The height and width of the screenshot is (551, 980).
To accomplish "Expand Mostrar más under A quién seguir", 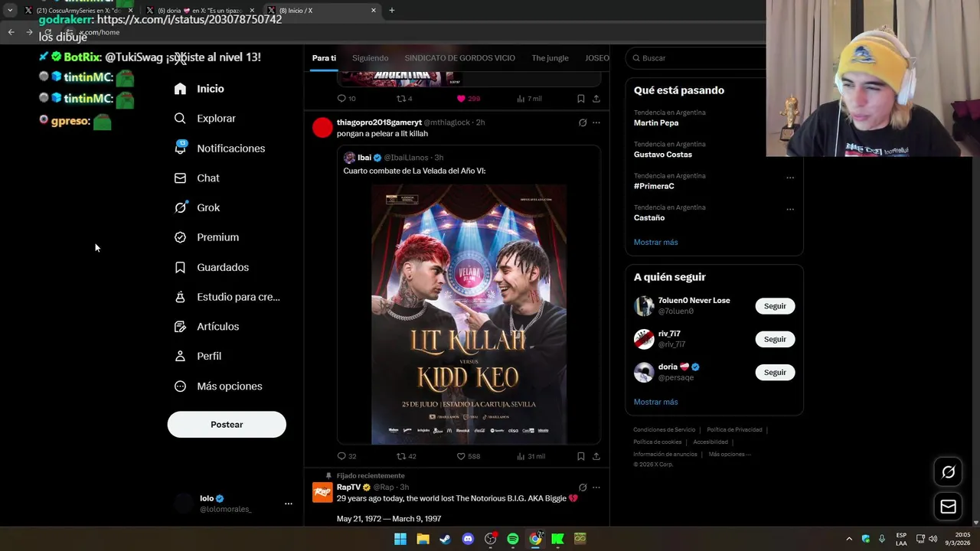I will (655, 402).
